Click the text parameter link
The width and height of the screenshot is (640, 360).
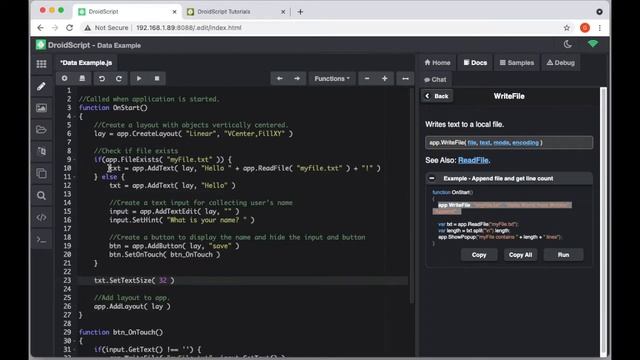pos(485,142)
